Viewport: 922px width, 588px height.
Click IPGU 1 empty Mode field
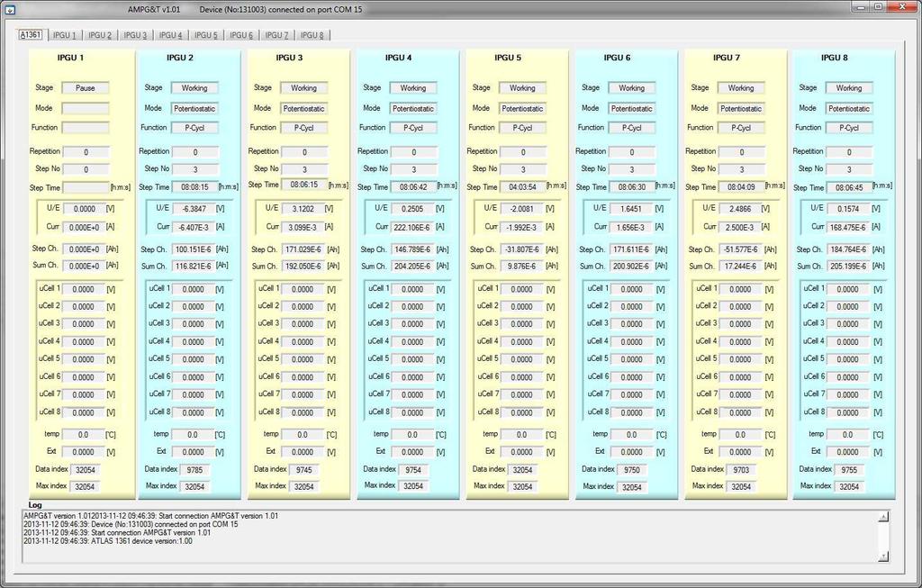[86, 109]
